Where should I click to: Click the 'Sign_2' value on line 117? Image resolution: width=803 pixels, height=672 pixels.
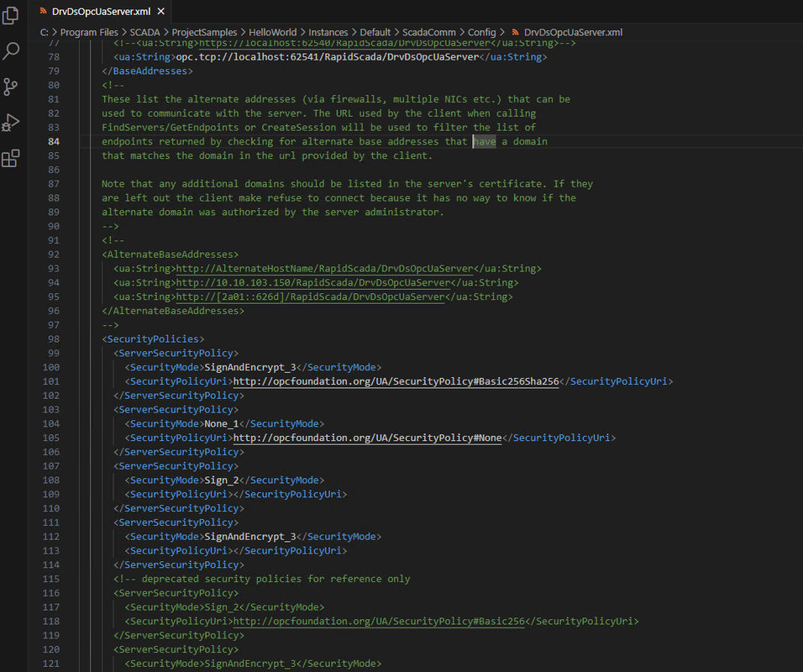pos(222,607)
